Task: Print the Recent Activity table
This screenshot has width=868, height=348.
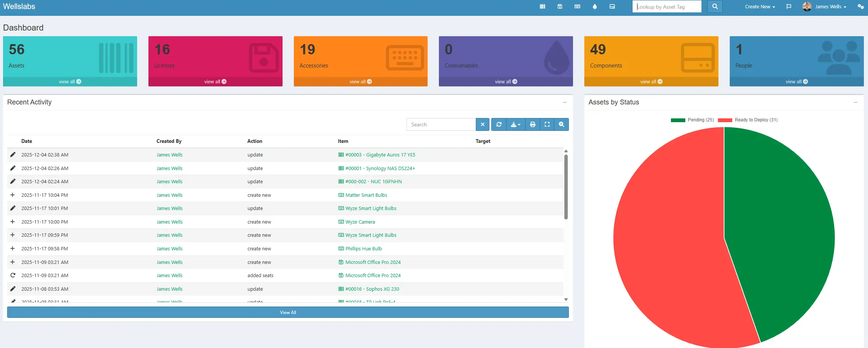Action: pos(533,124)
